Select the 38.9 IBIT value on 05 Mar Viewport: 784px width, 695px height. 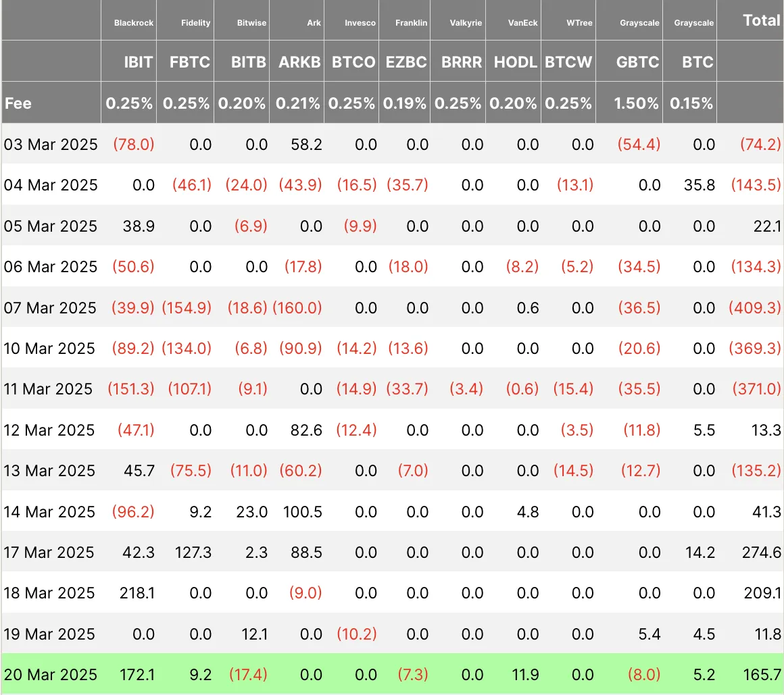pyautogui.click(x=139, y=226)
